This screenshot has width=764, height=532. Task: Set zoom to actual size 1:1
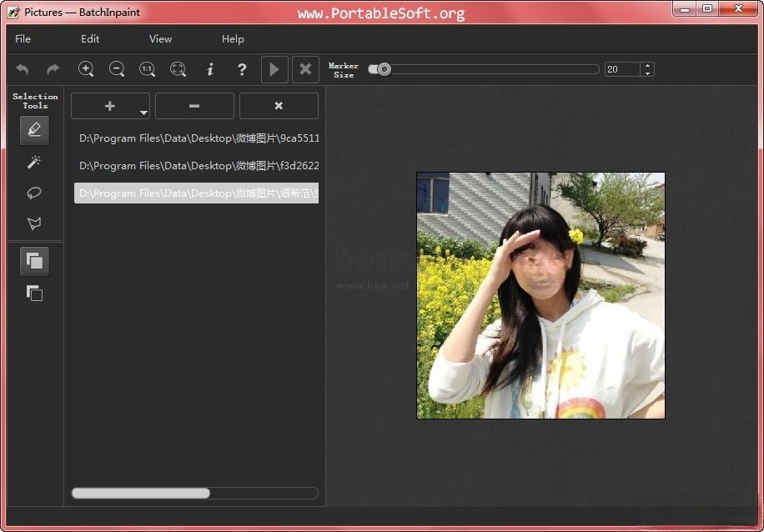tap(148, 69)
